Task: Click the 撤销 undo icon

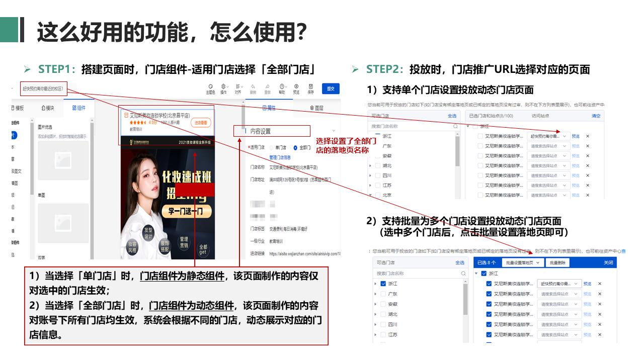Action: pos(253,86)
